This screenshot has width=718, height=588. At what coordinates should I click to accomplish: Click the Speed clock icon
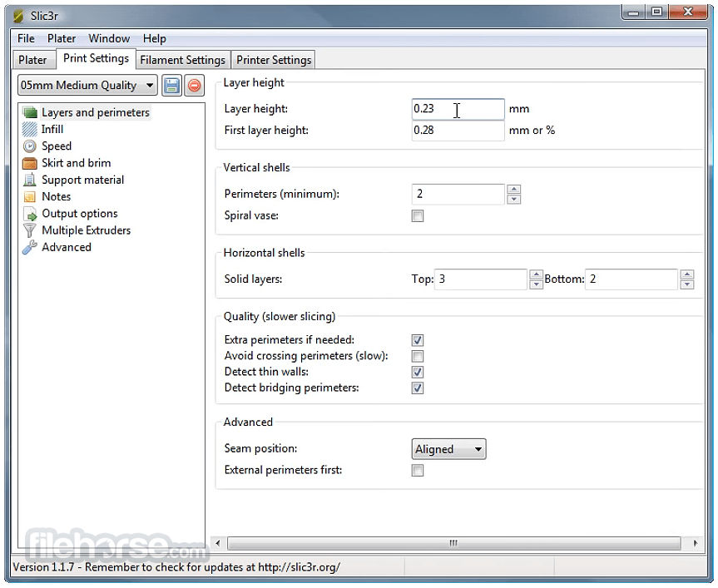30,146
